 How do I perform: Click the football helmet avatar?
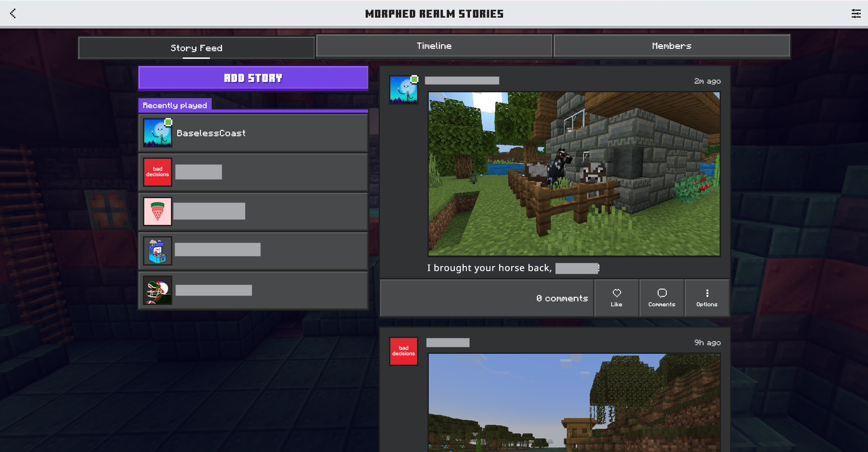157,290
